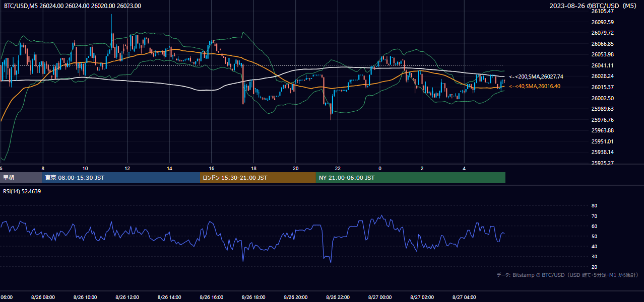Click the Bitstamp data source note
Image resolution: width=644 pixels, height=302 pixels.
567,275
